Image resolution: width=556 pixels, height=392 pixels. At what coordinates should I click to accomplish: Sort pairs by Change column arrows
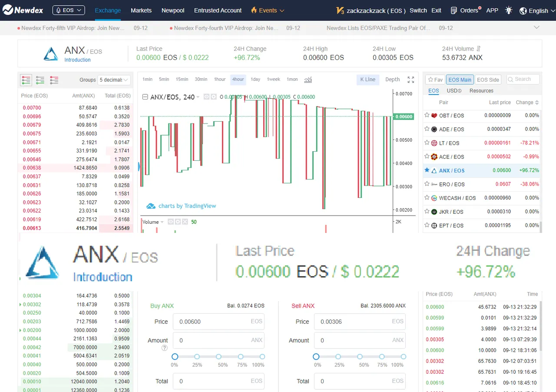click(x=537, y=103)
